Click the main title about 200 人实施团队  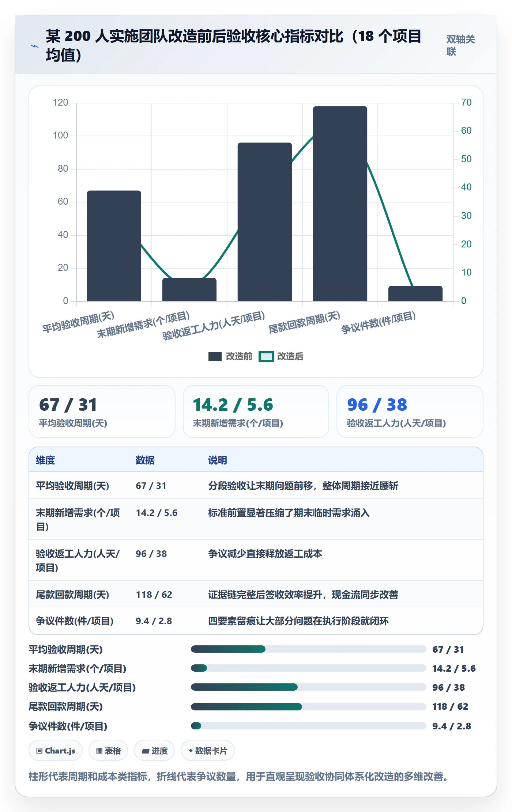pos(234,45)
